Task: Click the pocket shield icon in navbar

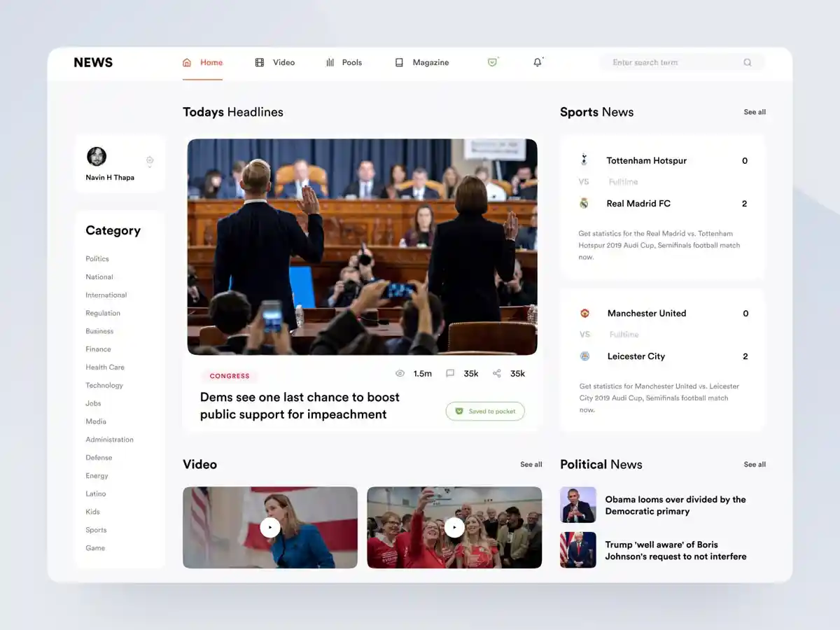Action: 492,62
